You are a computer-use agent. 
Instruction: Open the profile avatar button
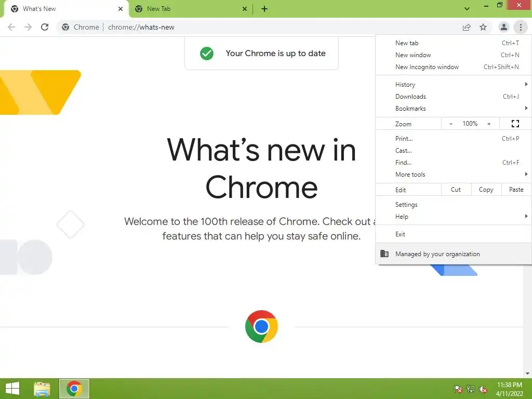[x=504, y=27]
